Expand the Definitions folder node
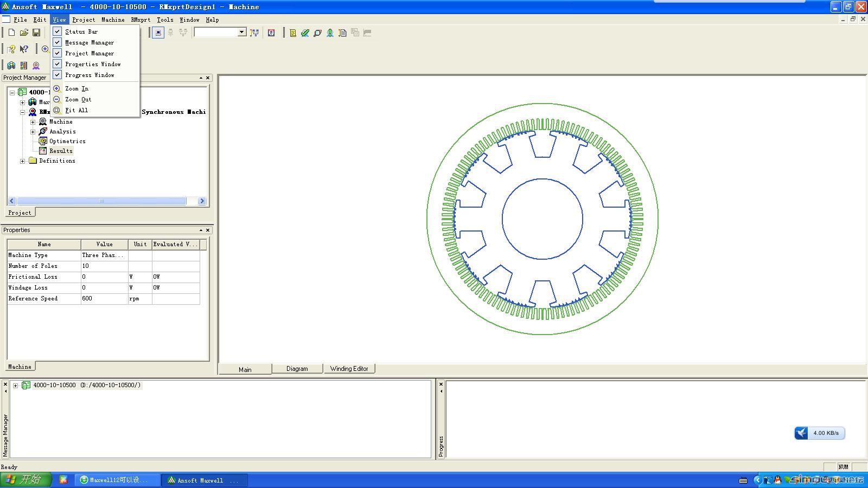The image size is (868, 488). (23, 161)
